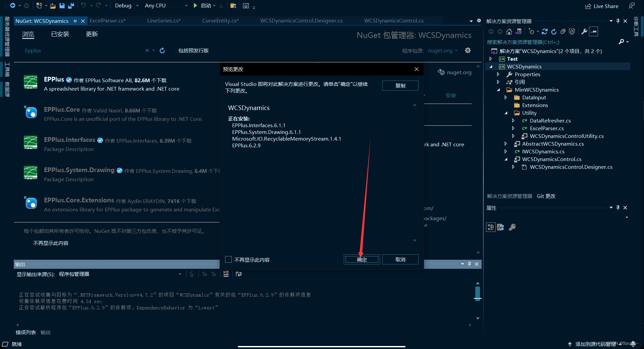
Task: Click the refresh icon next to search box
Action: click(x=162, y=50)
